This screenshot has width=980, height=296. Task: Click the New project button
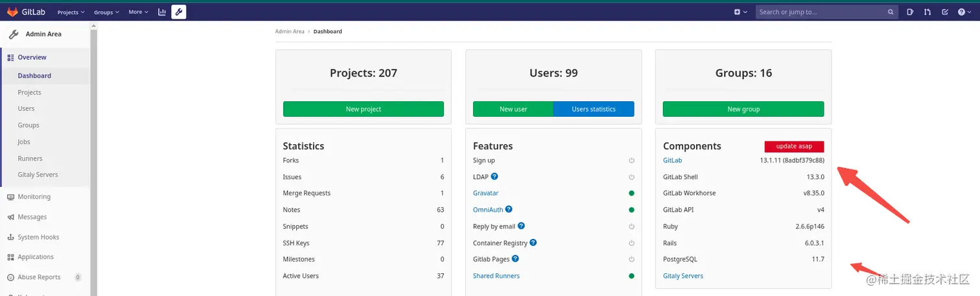point(364,109)
